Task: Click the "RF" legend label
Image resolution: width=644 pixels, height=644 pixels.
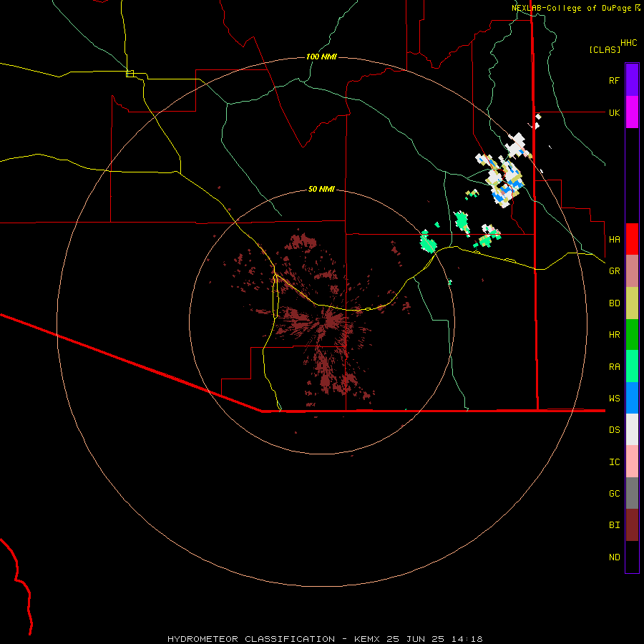Action: click(614, 80)
